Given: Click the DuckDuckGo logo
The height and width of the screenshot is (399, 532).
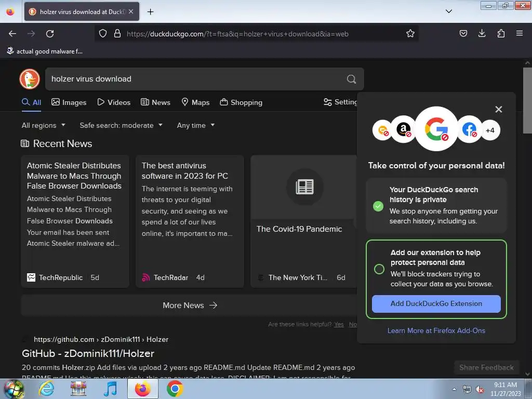Looking at the screenshot, I should pos(30,79).
